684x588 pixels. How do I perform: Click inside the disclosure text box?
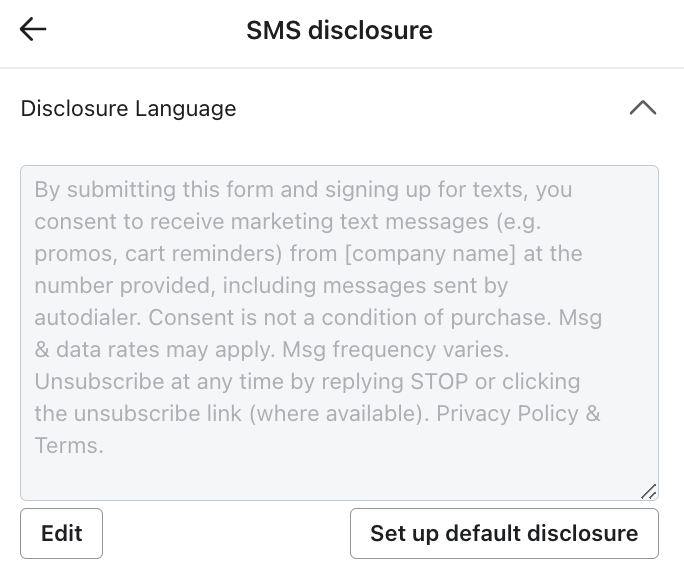339,470
